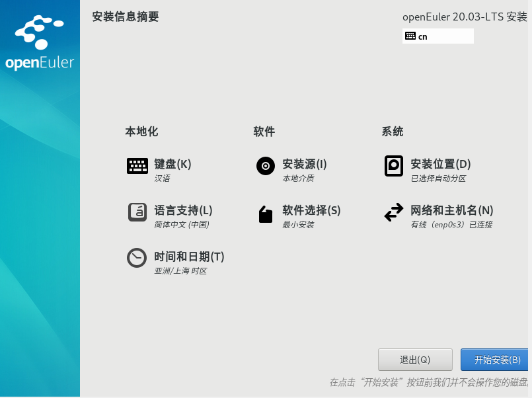This screenshot has height=398, width=532.
Task: Click the 本地介质 status text
Action: pos(299,179)
